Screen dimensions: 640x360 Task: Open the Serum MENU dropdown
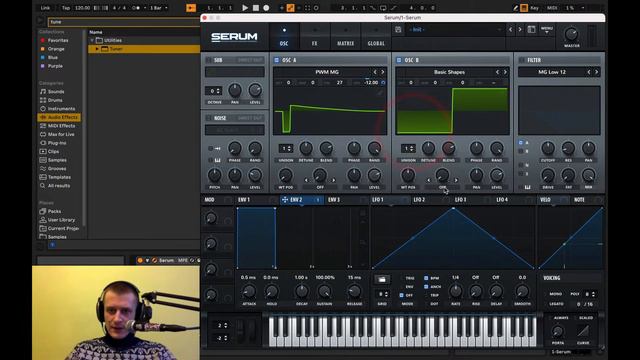coord(547,30)
